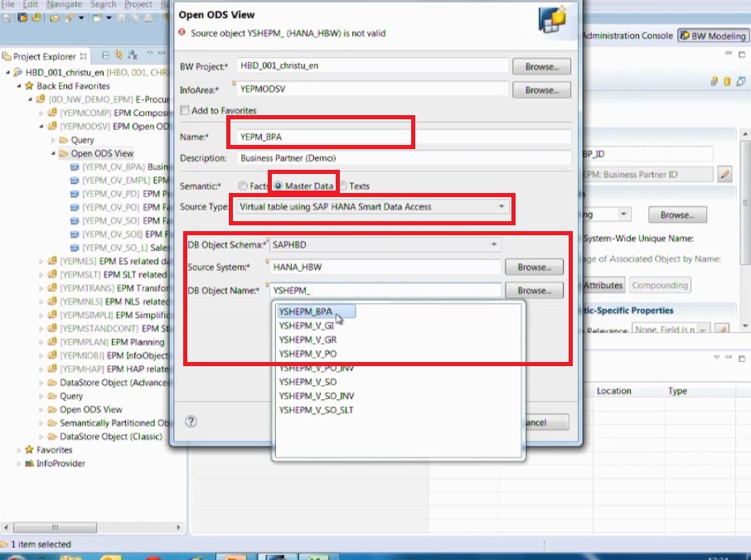Open the Navigate menu
Image resolution: width=751 pixels, height=560 pixels.
point(65,4)
